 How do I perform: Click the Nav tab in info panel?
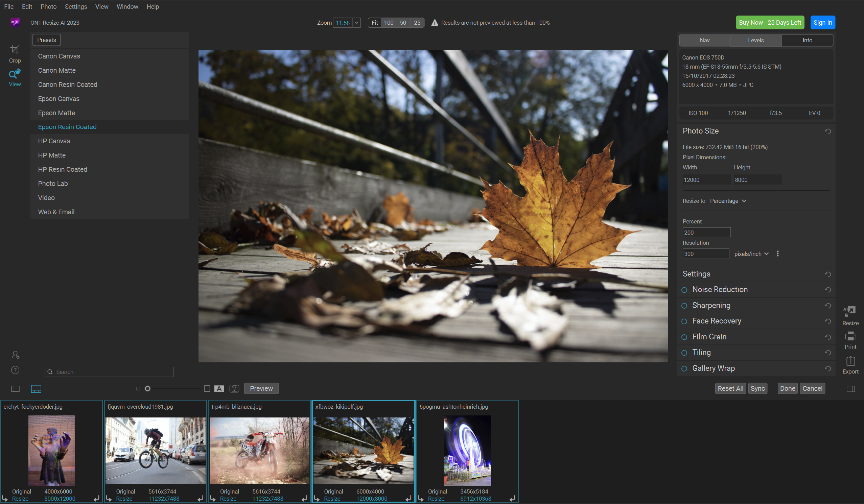pyautogui.click(x=704, y=40)
